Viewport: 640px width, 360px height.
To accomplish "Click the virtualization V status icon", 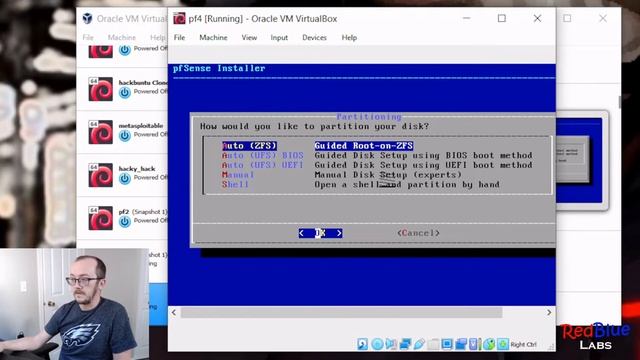I will tap(473, 344).
